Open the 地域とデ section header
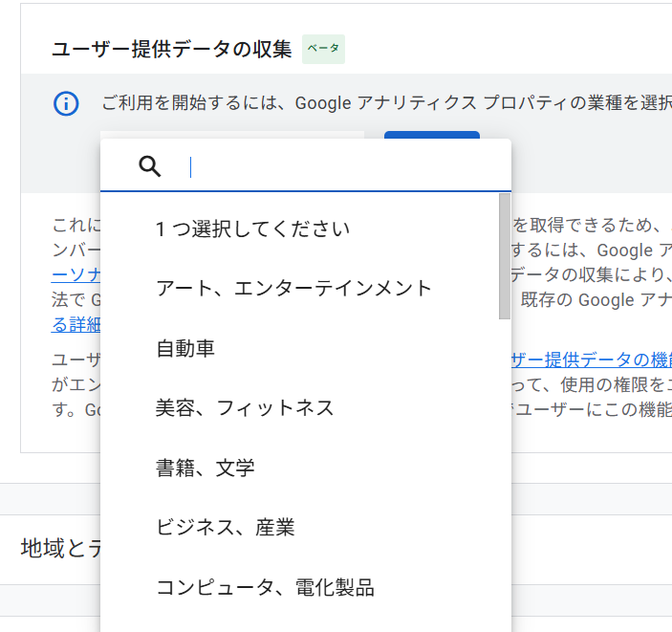 tap(59, 548)
